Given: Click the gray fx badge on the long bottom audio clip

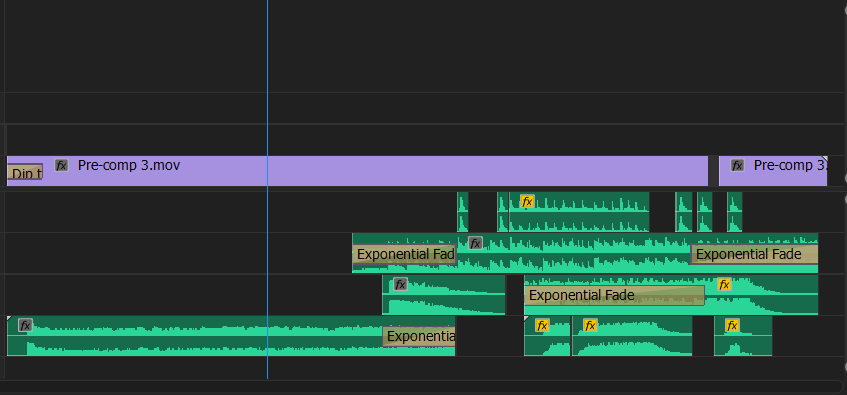Looking at the screenshot, I should (25, 325).
